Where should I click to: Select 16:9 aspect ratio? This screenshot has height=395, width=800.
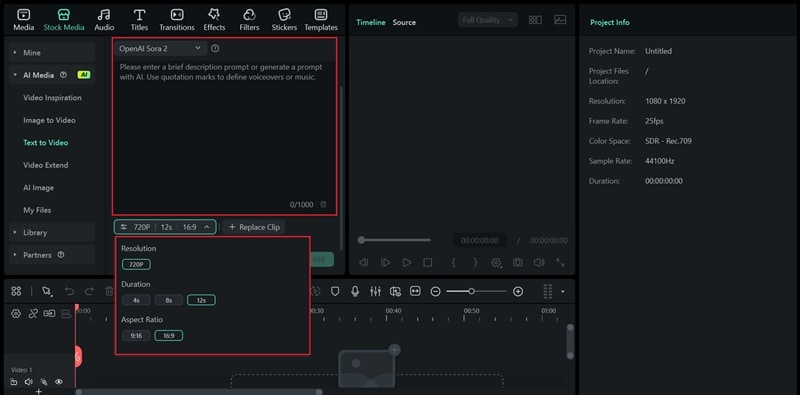(169, 336)
